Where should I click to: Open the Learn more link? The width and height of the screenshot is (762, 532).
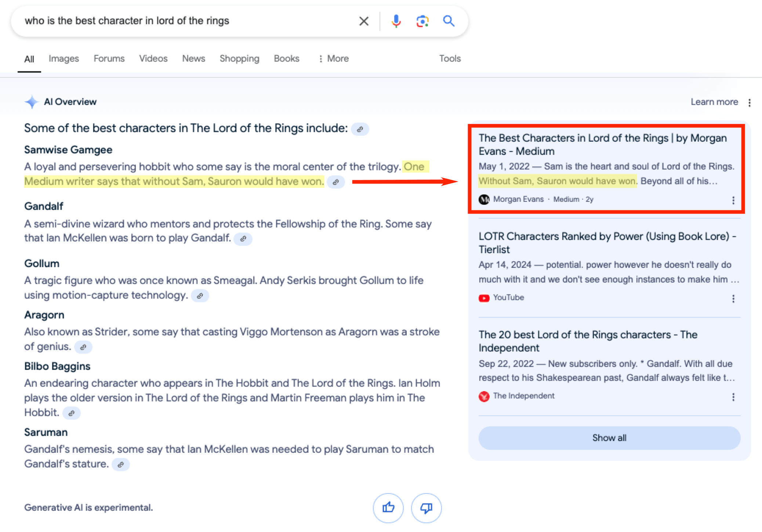714,102
